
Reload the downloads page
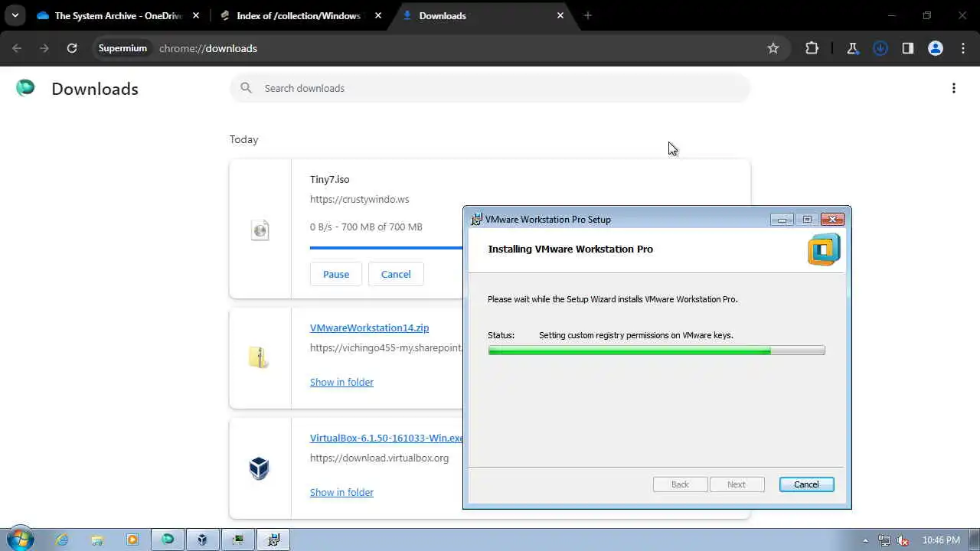pos(72,48)
